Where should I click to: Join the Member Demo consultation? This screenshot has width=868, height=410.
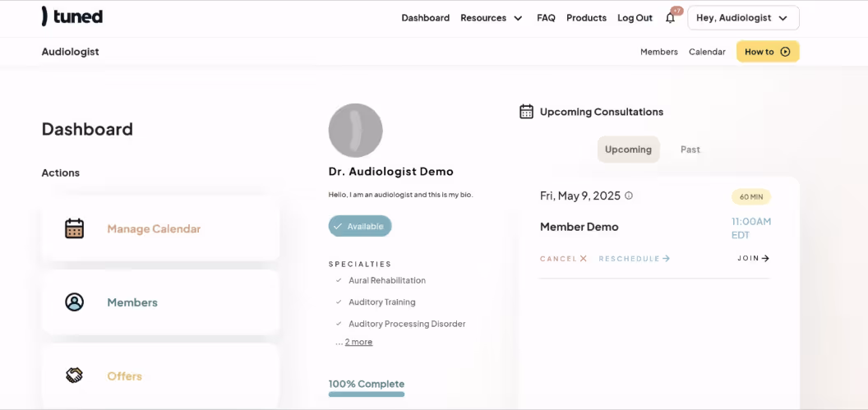pos(754,258)
